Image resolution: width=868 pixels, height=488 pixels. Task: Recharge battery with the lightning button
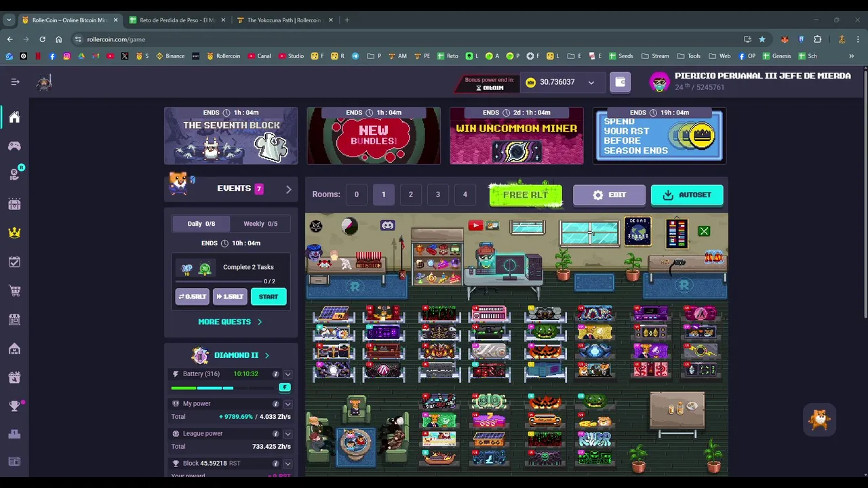pos(285,387)
